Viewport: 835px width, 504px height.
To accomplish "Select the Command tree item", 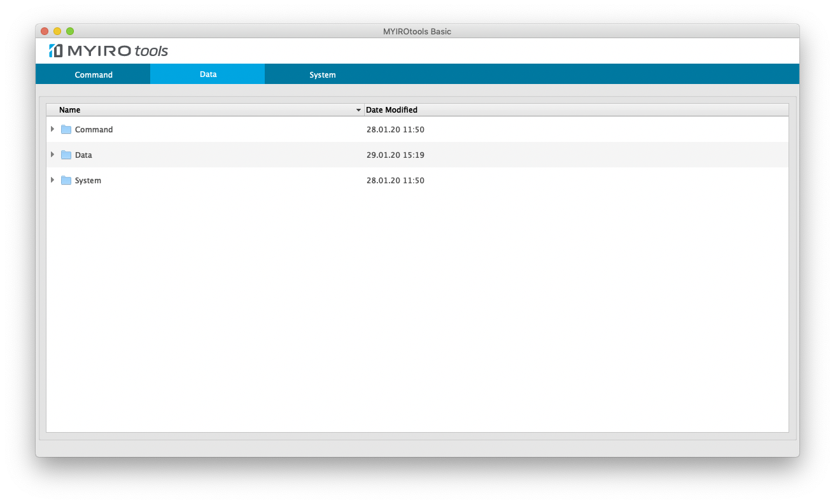I will tap(94, 129).
